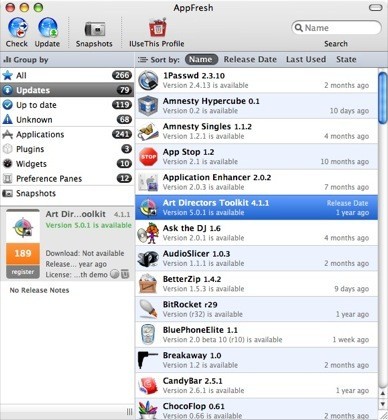Select the BitRocket r29 row text
The width and height of the screenshot is (388, 420).
point(190,304)
